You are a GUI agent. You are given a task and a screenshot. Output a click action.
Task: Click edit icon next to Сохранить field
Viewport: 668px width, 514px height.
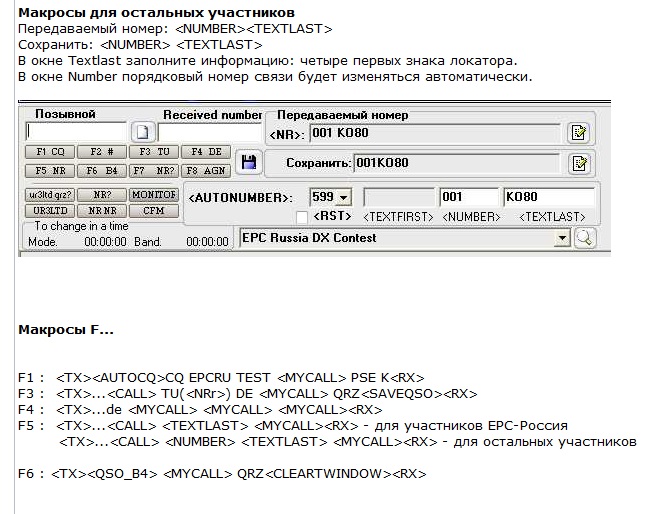578,163
